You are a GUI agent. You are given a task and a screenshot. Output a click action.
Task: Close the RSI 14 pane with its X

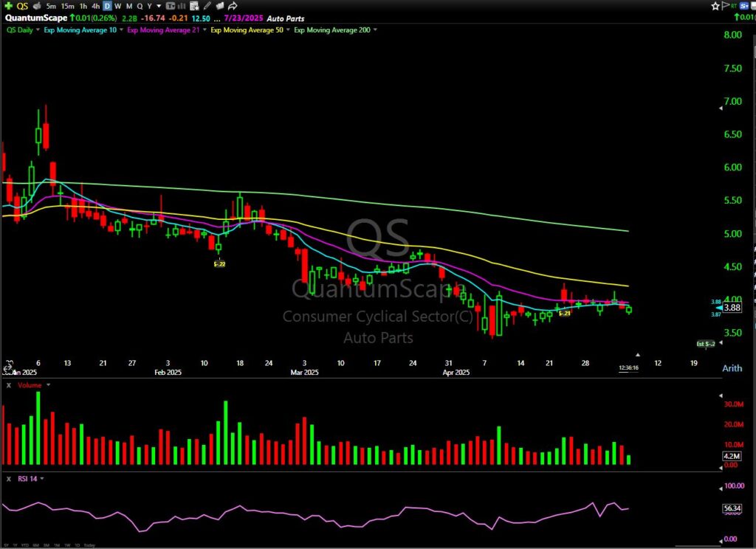pos(9,479)
